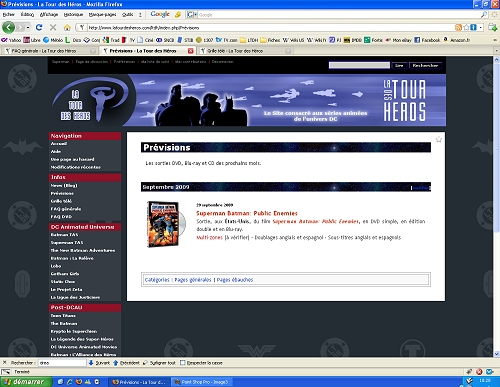Screen dimensions: 500x387
Task: Click the search magnifier in Google toolbar
Action: pos(484,14)
